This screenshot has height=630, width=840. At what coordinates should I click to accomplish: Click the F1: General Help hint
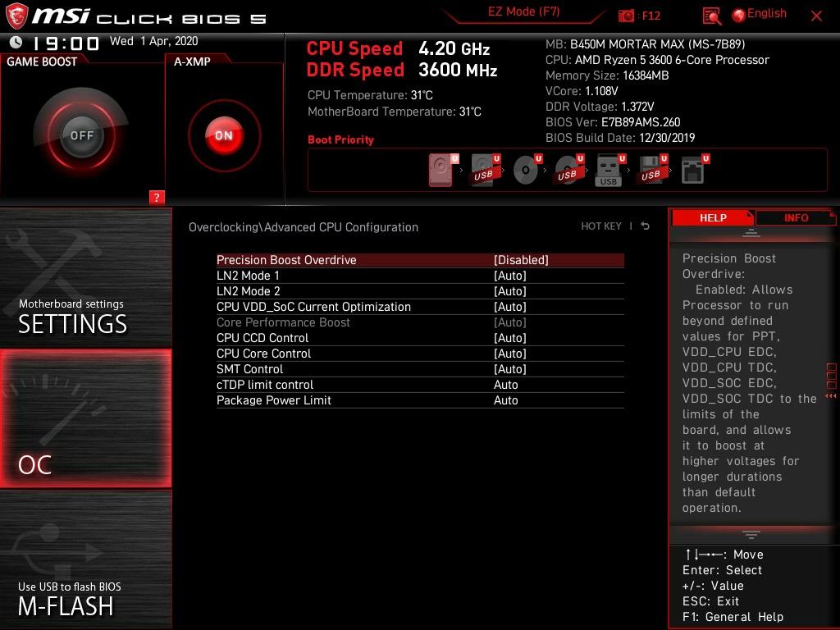tap(733, 617)
